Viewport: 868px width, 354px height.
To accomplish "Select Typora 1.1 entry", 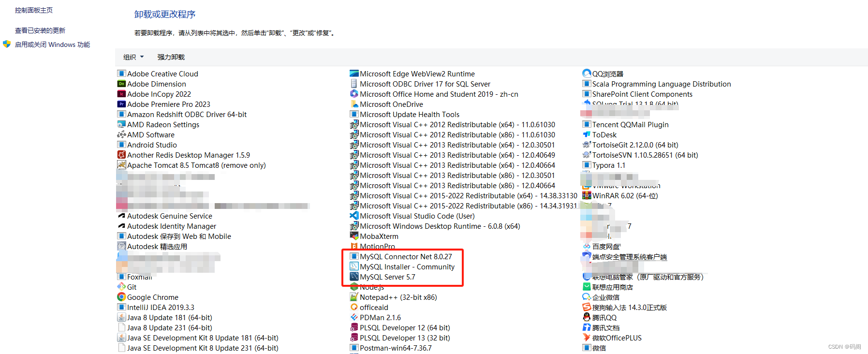I will [x=604, y=165].
